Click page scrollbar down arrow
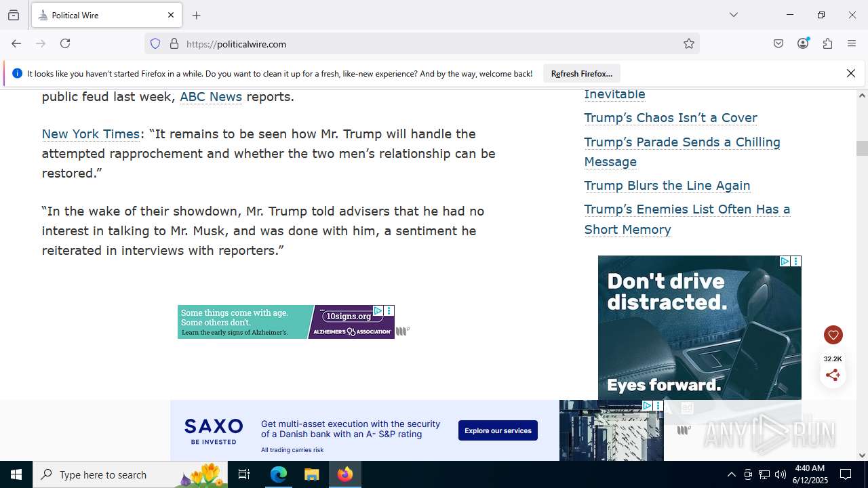This screenshot has height=488, width=868. click(x=862, y=455)
